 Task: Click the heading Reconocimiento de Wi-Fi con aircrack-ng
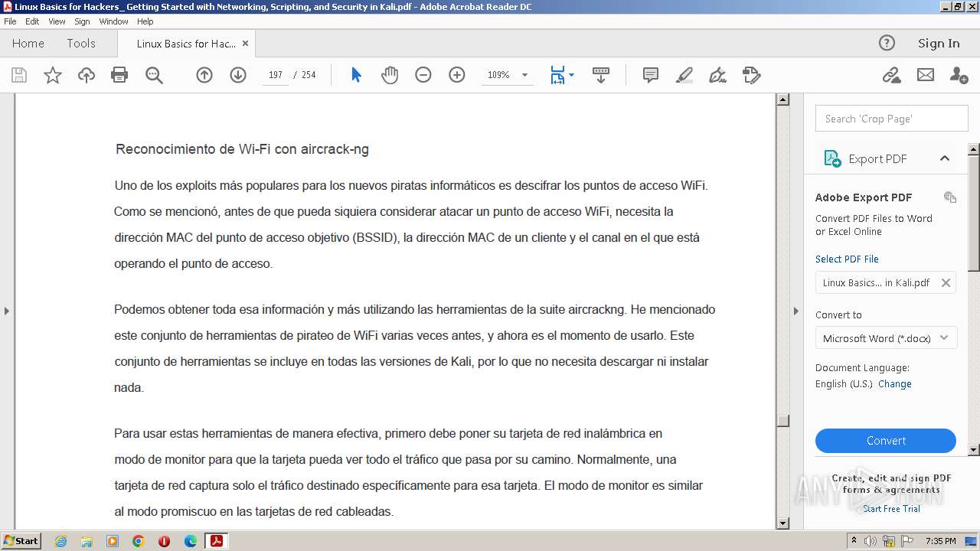pyautogui.click(x=242, y=149)
